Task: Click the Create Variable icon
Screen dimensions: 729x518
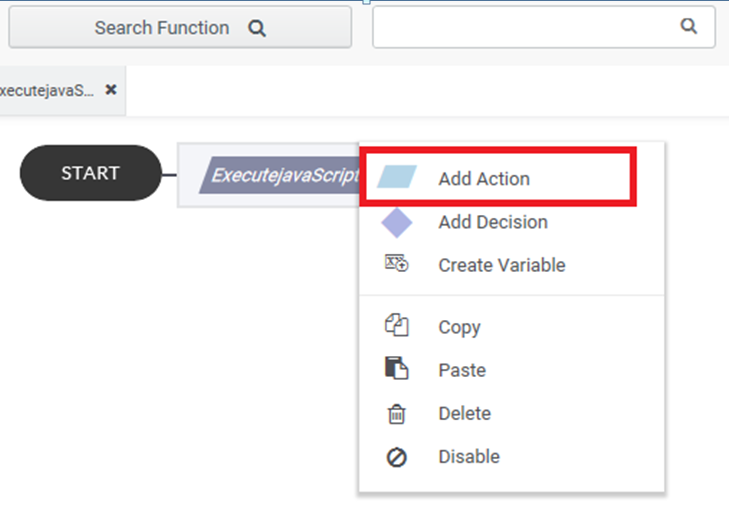Action: (x=397, y=263)
